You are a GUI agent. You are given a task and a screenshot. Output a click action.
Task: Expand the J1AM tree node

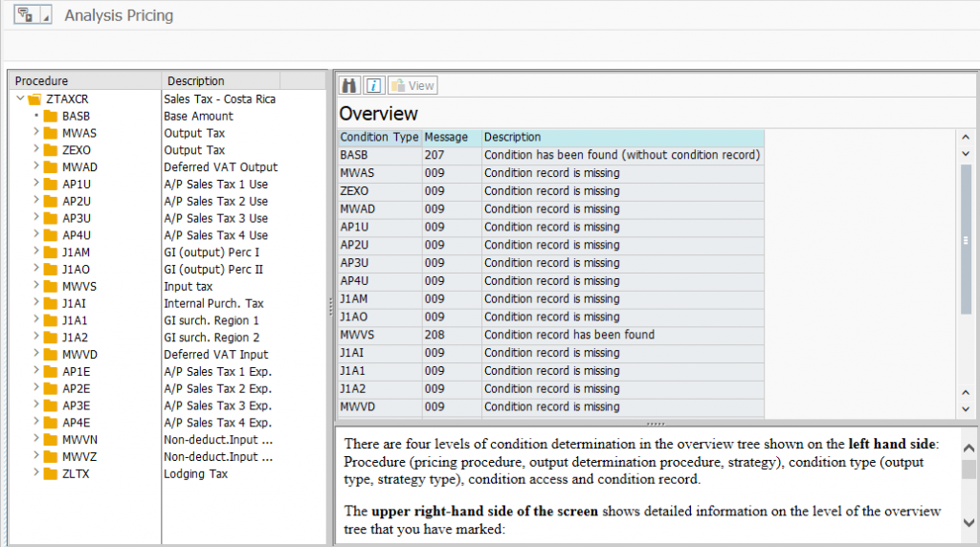pos(36,252)
